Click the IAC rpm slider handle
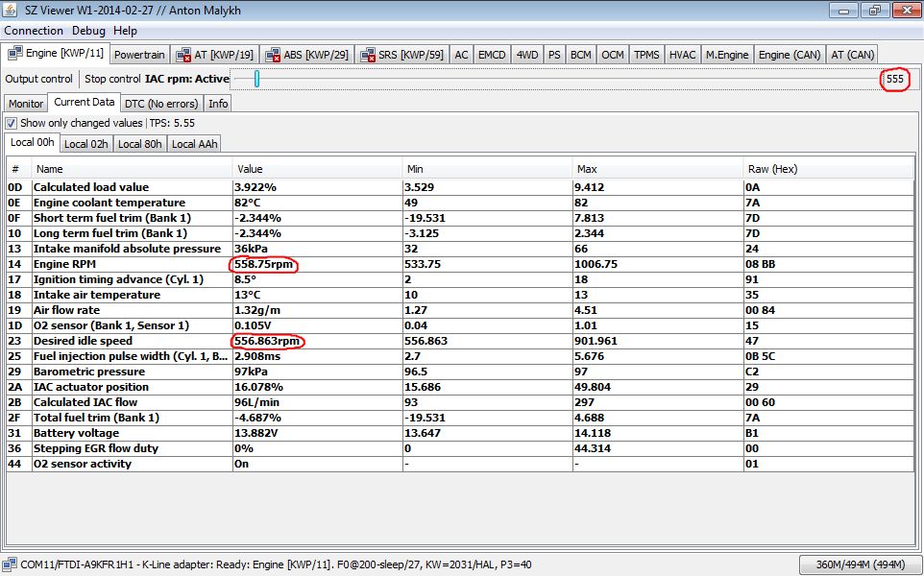Image resolution: width=924 pixels, height=576 pixels. click(256, 79)
